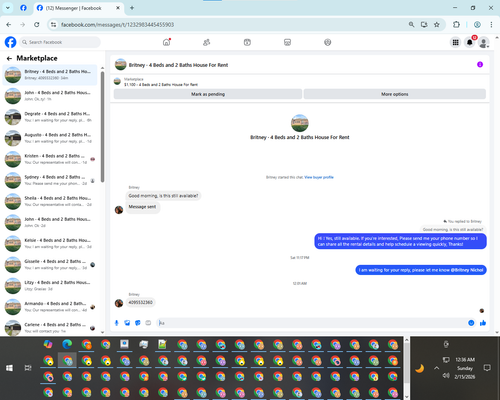This screenshot has width=500, height=400.
Task: Click the back arrow beside Marketplace heading
Action: click(x=9, y=59)
